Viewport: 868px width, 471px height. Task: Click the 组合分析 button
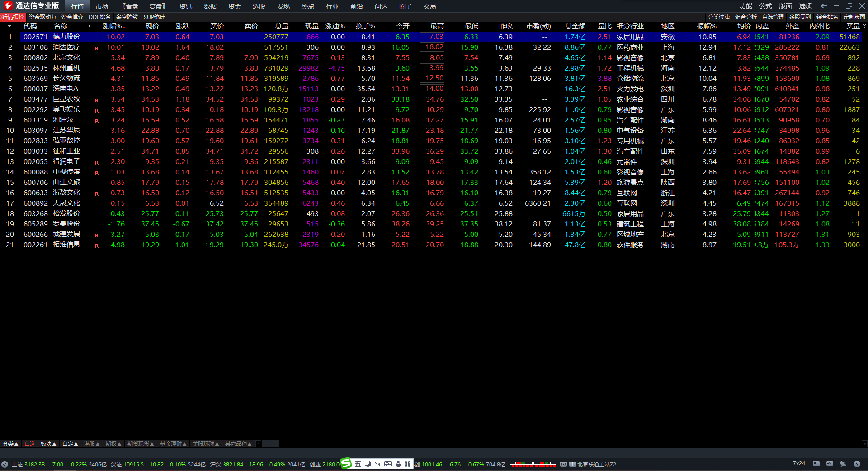pyautogui.click(x=746, y=17)
